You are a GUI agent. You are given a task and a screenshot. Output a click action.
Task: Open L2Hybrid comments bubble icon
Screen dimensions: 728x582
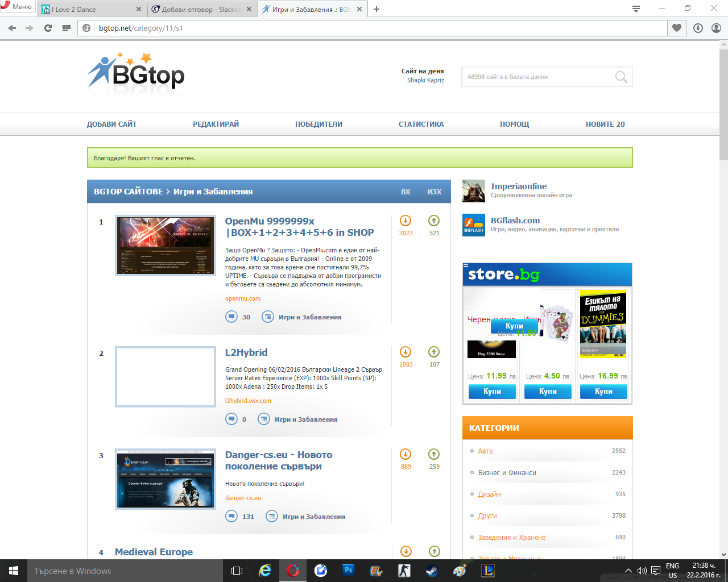(x=231, y=419)
